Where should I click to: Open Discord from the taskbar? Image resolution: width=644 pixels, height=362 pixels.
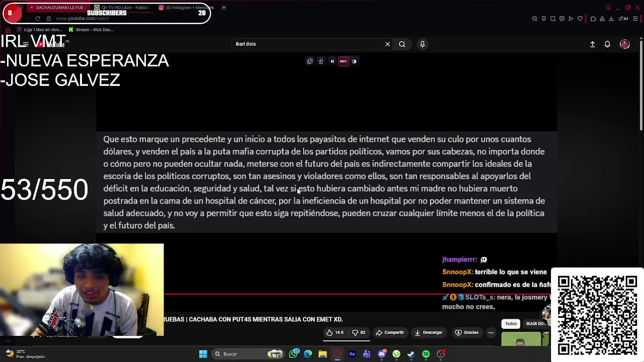click(x=382, y=354)
